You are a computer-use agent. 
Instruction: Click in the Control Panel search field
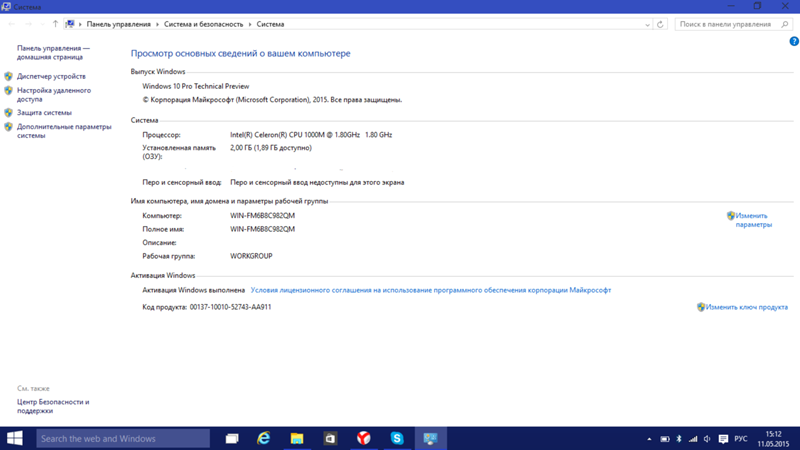[728, 24]
